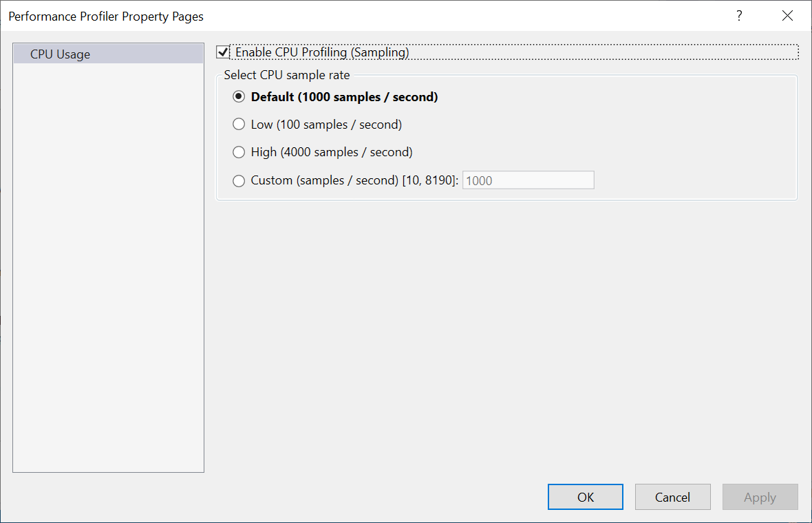Image resolution: width=812 pixels, height=523 pixels.
Task: Enable the Custom samples per second radio circle
Action: coord(239,181)
